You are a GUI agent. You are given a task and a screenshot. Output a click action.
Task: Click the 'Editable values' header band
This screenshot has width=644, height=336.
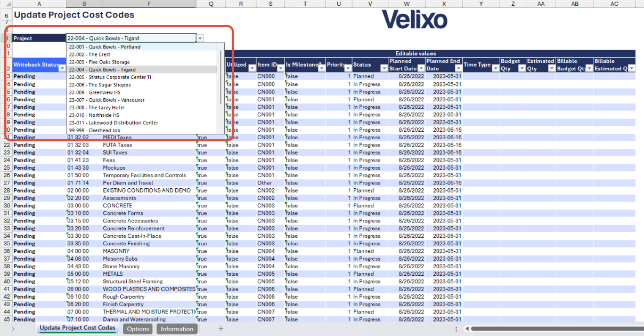(x=415, y=53)
